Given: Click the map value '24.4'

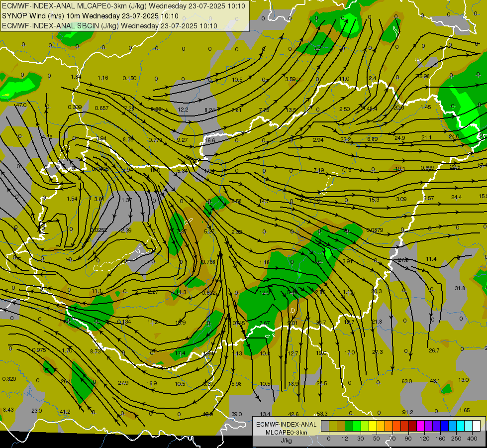Looking at the screenshot, I should click(456, 197).
